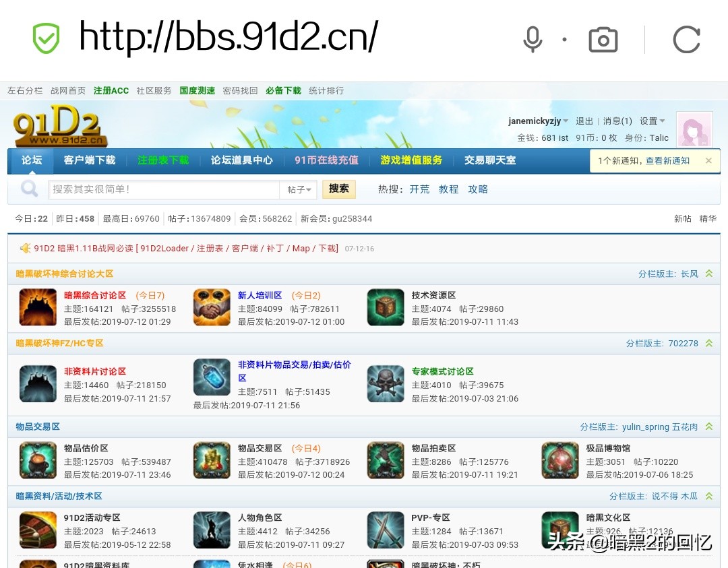Open the 人物角色区 warrior icon

[212, 530]
